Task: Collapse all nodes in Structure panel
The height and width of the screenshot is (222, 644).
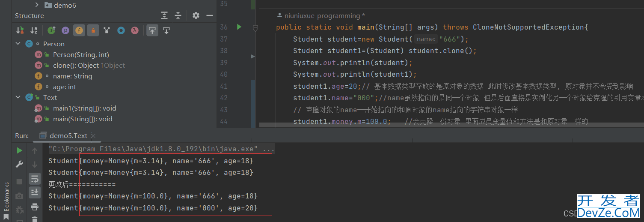Action: pyautogui.click(x=178, y=15)
